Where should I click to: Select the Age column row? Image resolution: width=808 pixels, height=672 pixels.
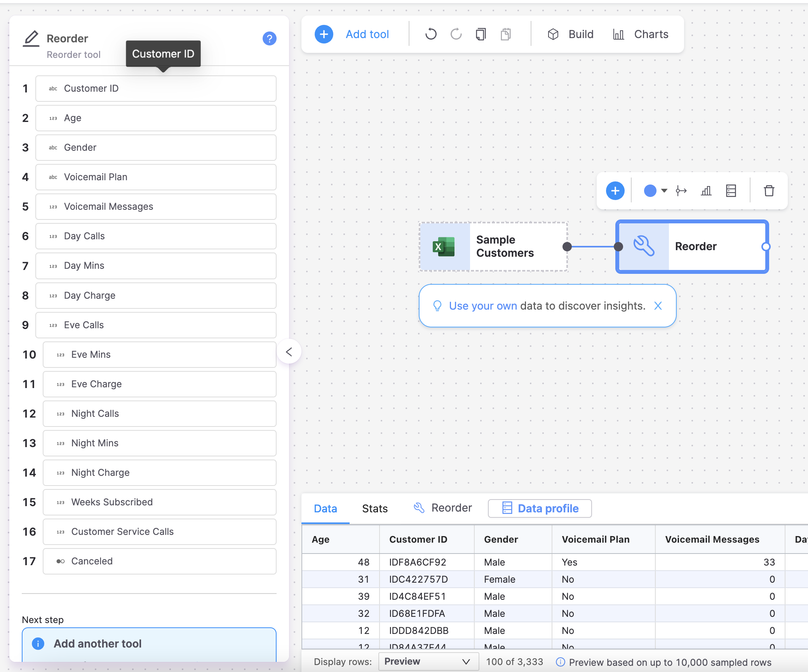click(x=156, y=118)
